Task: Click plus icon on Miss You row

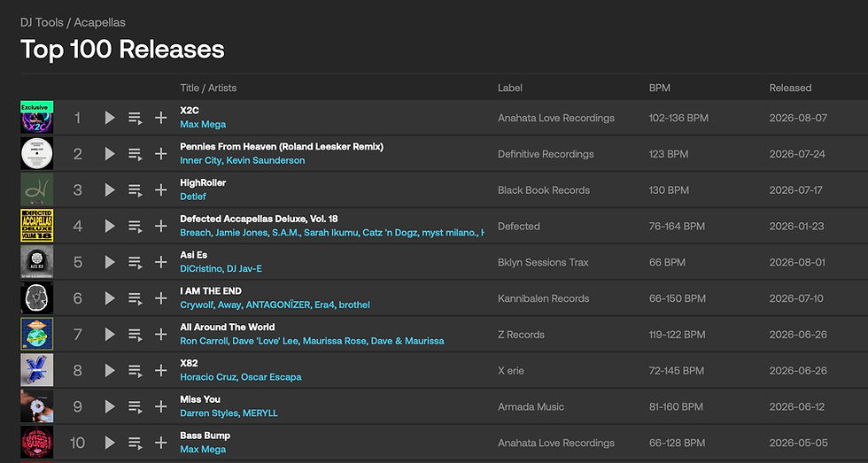Action: pos(160,406)
